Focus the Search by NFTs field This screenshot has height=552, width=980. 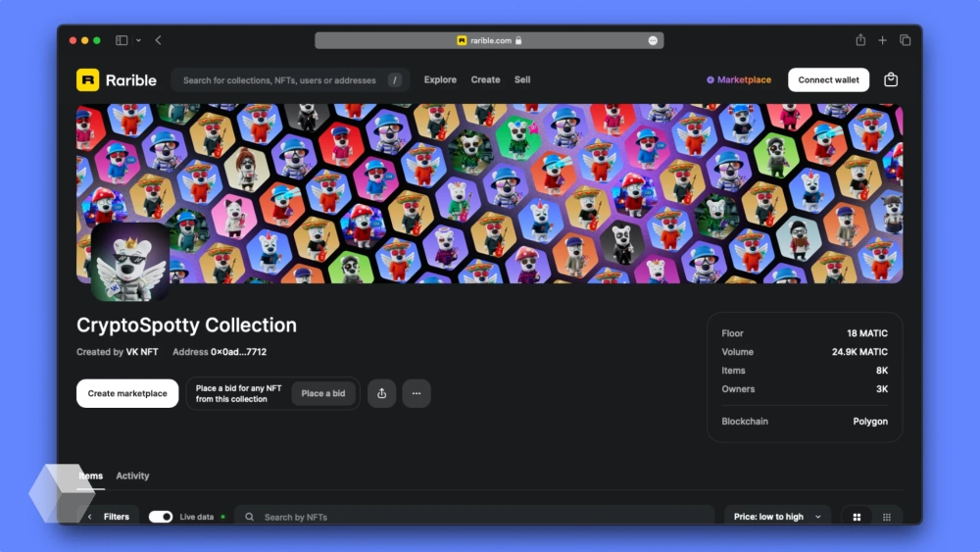pyautogui.click(x=480, y=517)
